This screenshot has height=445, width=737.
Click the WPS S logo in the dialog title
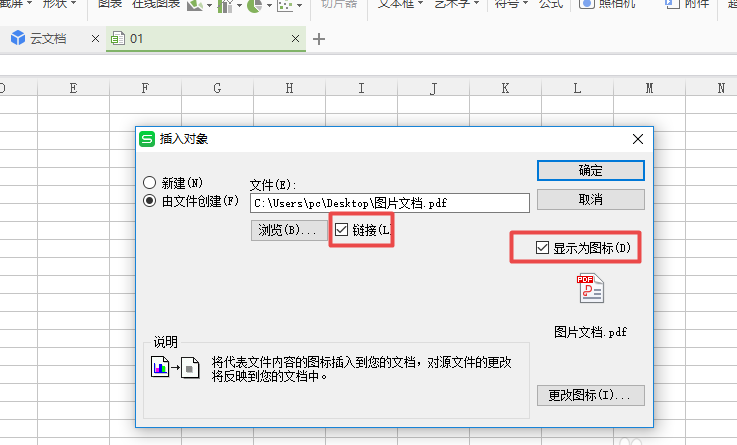[x=147, y=139]
